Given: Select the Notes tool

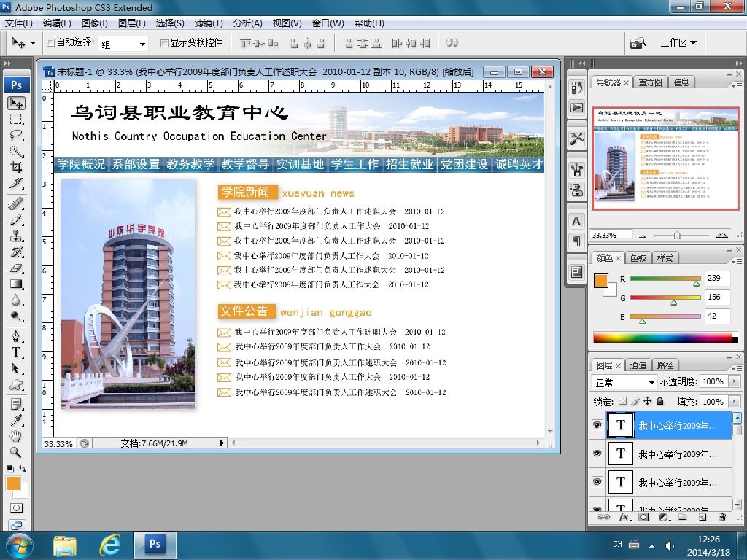Looking at the screenshot, I should point(16,405).
